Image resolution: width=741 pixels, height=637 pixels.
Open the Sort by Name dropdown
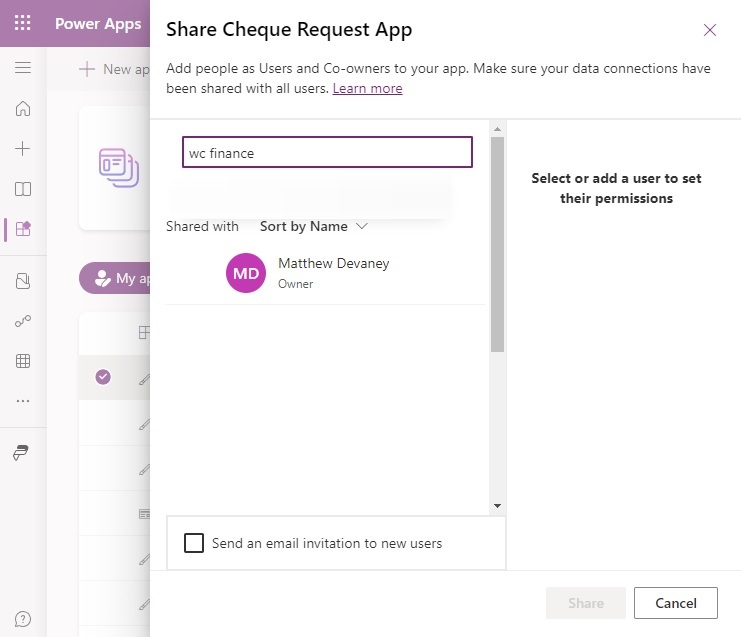pos(313,226)
